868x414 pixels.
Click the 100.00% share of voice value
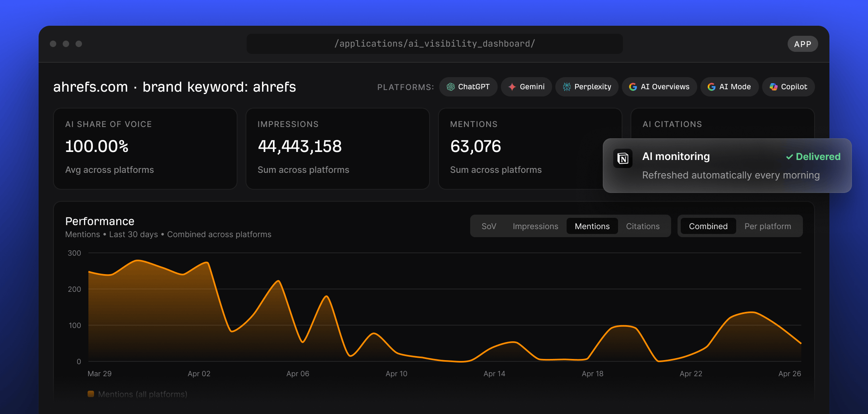97,146
